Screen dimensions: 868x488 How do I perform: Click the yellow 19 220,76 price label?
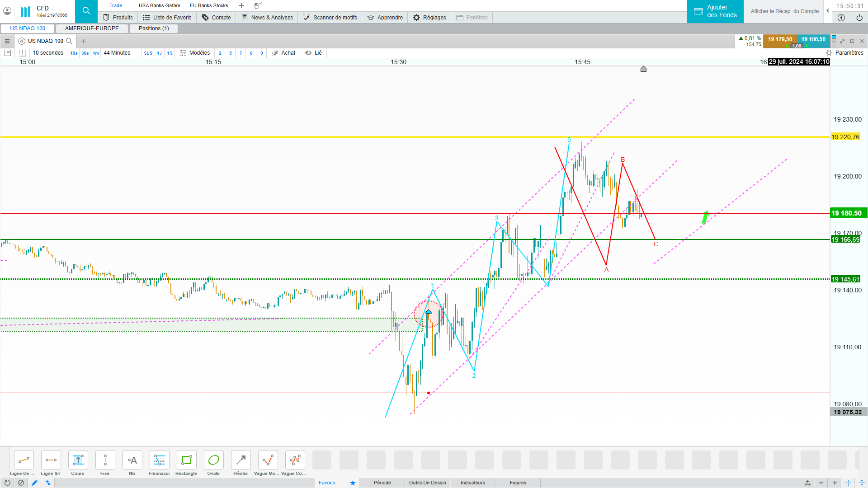[845, 137]
